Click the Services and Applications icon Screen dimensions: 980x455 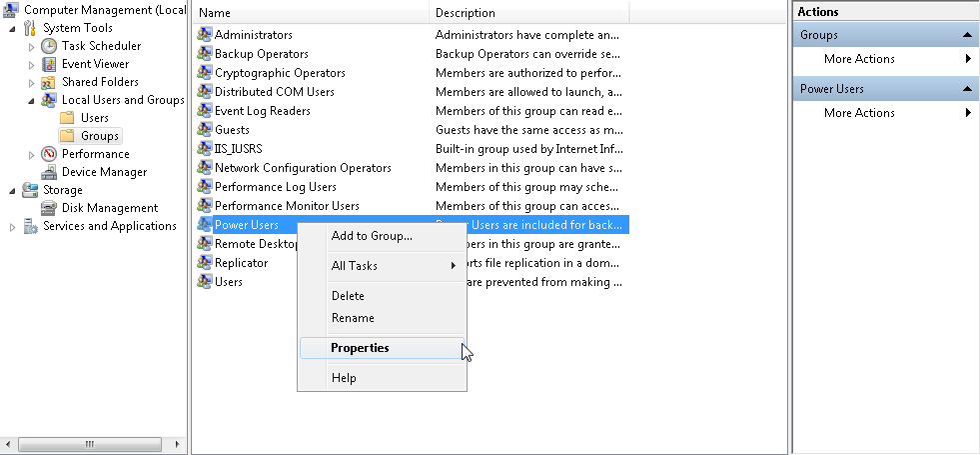pos(30,226)
